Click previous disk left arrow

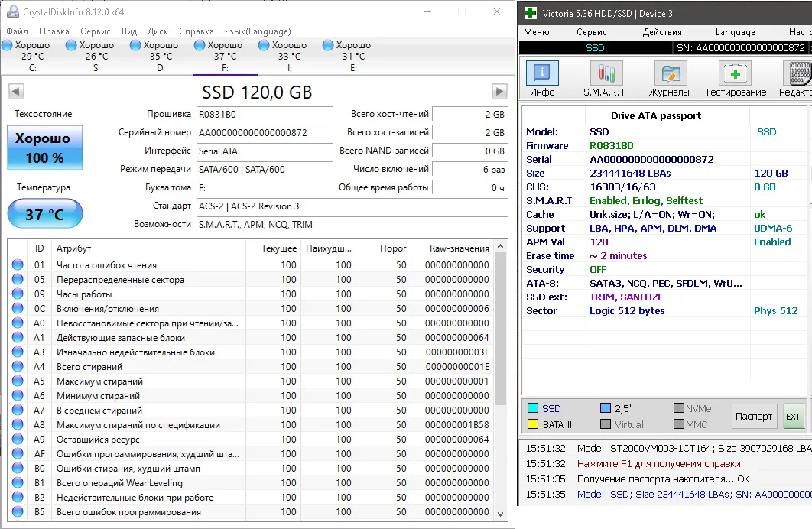(x=15, y=92)
